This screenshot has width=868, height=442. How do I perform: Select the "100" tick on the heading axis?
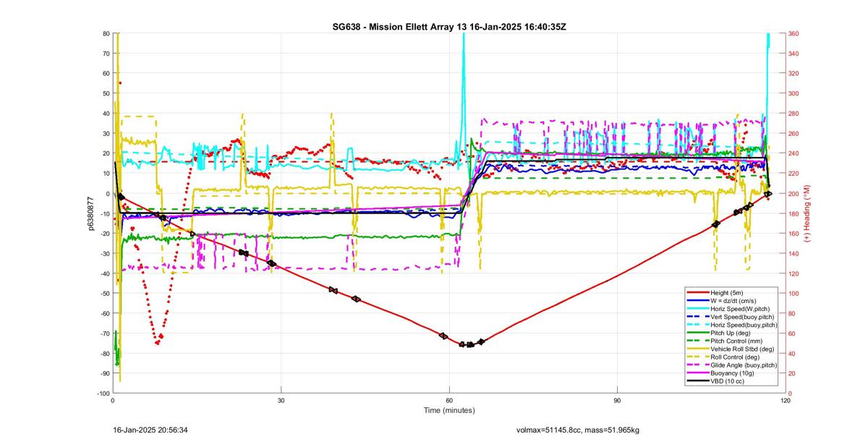[x=794, y=293]
